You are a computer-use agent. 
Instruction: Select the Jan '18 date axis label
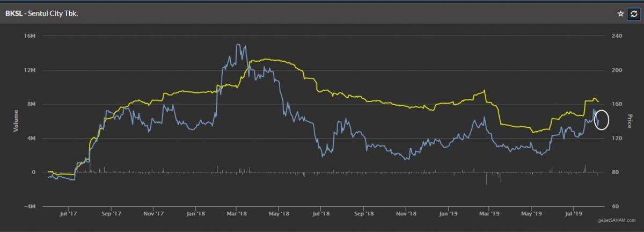point(196,214)
